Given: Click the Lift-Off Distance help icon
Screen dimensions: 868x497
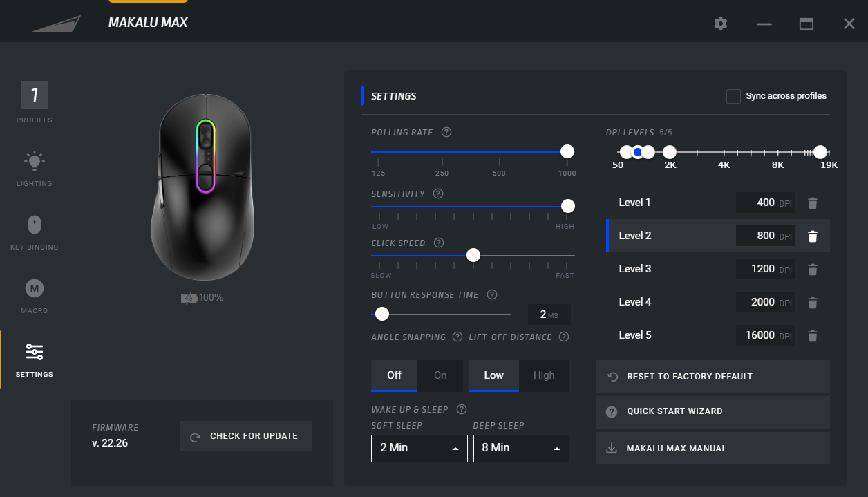Looking at the screenshot, I should [x=564, y=337].
